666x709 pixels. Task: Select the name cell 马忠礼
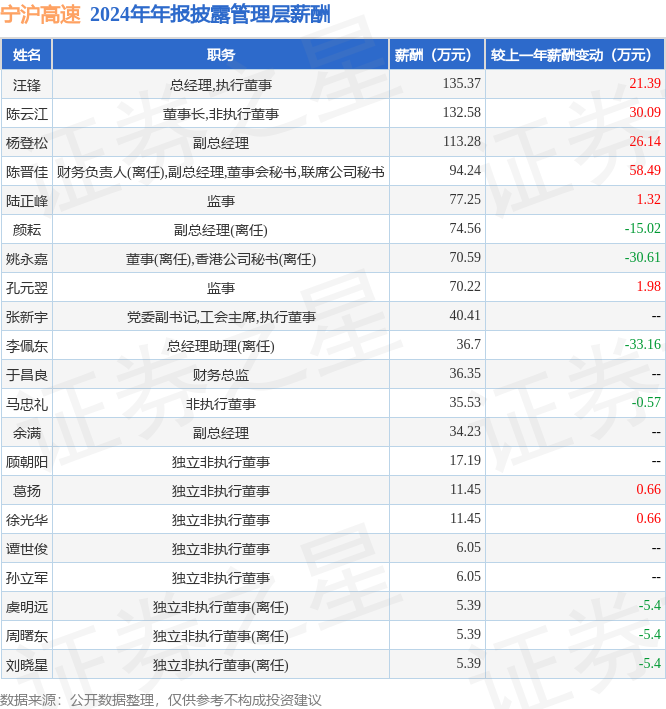click(27, 403)
